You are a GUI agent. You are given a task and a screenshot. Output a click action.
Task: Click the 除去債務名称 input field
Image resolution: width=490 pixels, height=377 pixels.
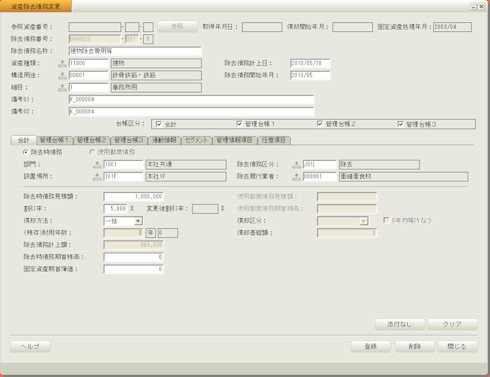point(135,51)
